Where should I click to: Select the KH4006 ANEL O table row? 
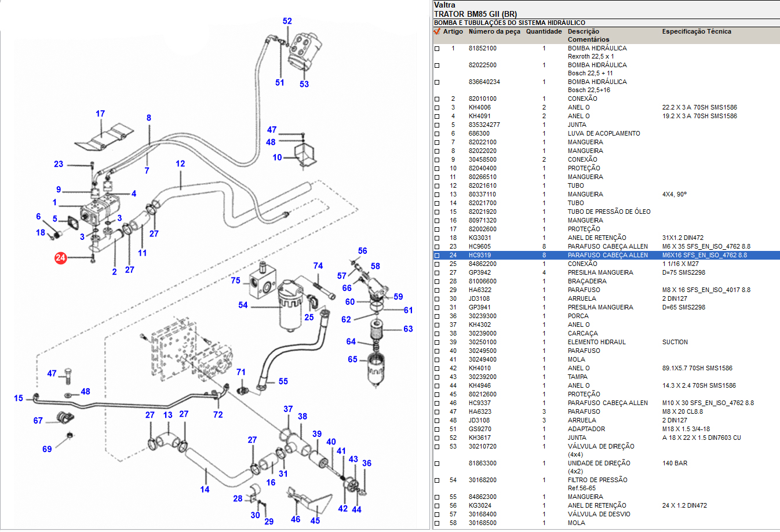579,107
